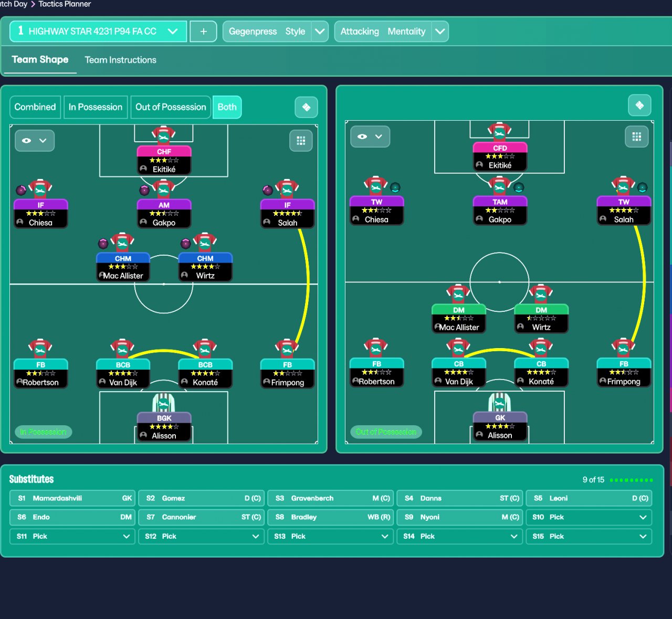Select substitute S4 Danns

(x=460, y=498)
